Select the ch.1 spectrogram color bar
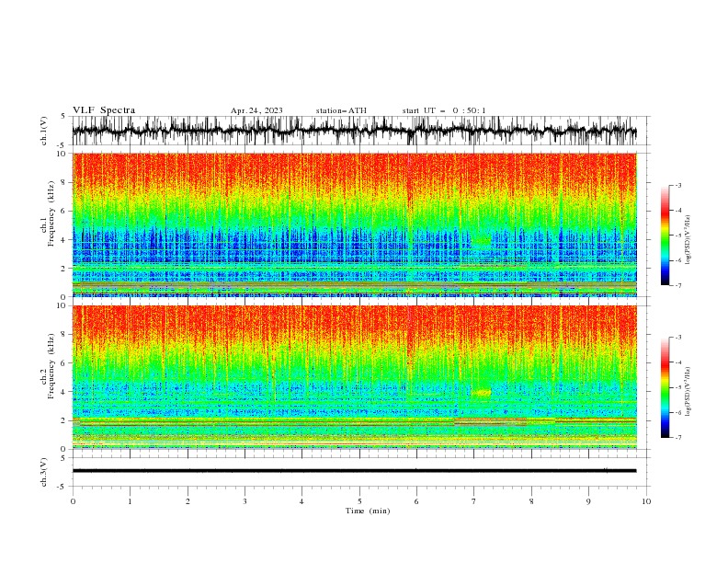728x563 pixels. click(x=665, y=236)
